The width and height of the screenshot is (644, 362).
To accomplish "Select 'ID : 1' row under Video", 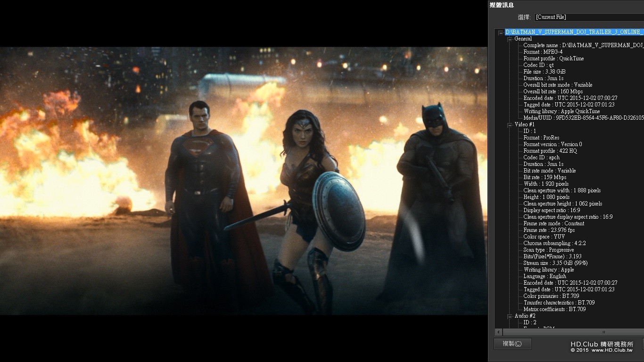I will [x=529, y=131].
